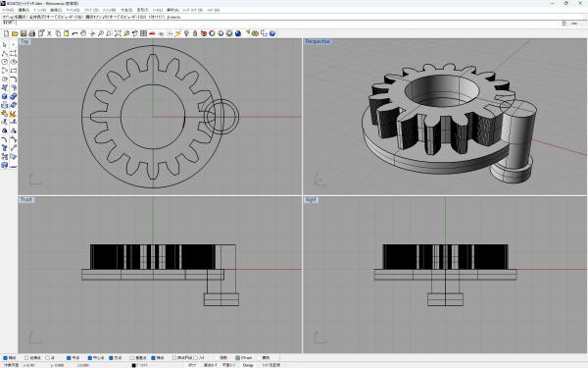Image resolution: width=588 pixels, height=368 pixels.
Task: Open the ヘルプ (Help) menu
Action: pos(213,10)
